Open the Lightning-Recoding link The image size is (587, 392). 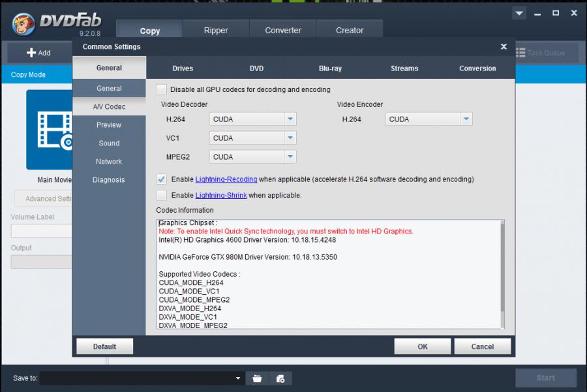pos(226,179)
